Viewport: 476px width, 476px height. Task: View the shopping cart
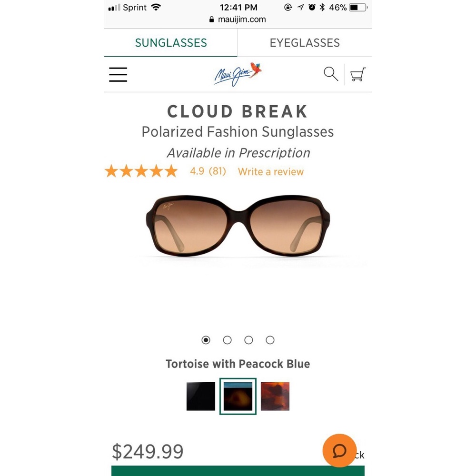[x=358, y=74]
